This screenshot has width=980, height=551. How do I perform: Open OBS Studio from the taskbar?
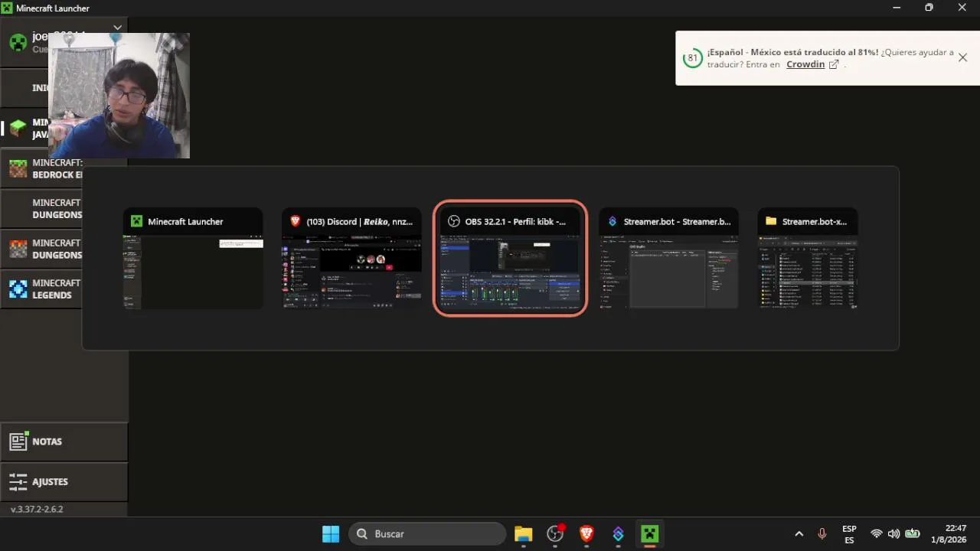[x=556, y=533]
